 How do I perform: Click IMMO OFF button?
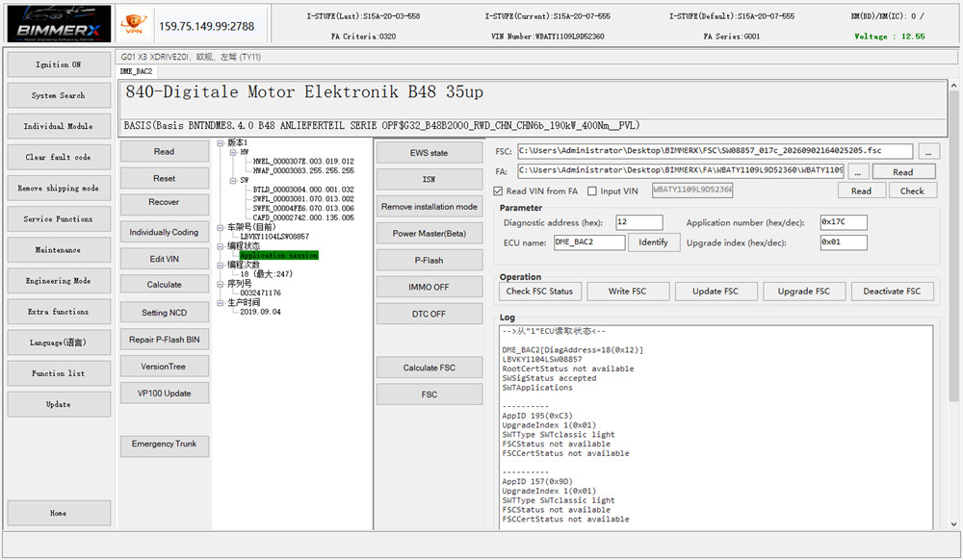pos(429,287)
